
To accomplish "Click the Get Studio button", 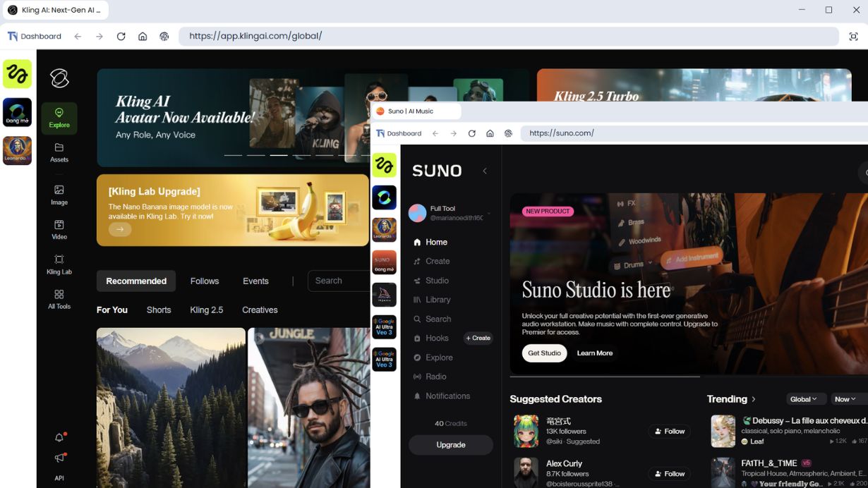I will click(x=544, y=353).
